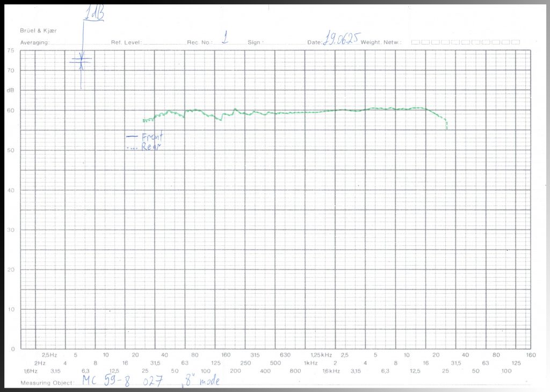
Task: Click the dB unit label on vertical axis
Action: coord(10,90)
